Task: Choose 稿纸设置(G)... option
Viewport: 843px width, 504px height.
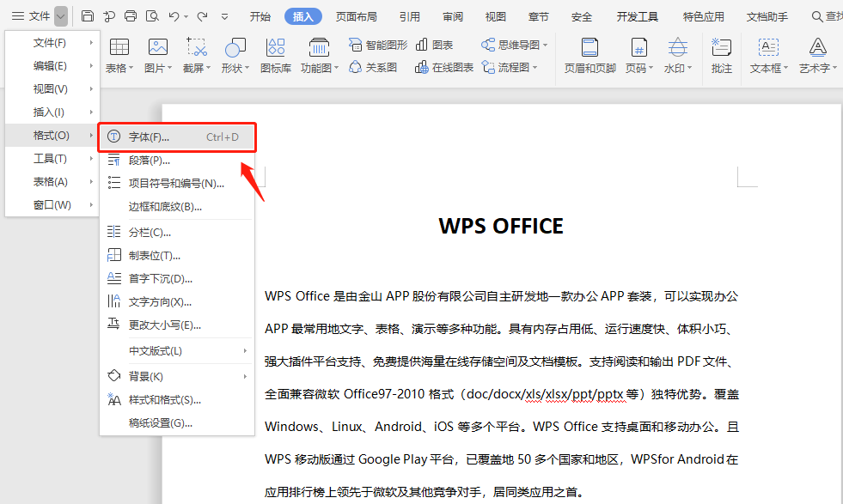Action: 177,423
